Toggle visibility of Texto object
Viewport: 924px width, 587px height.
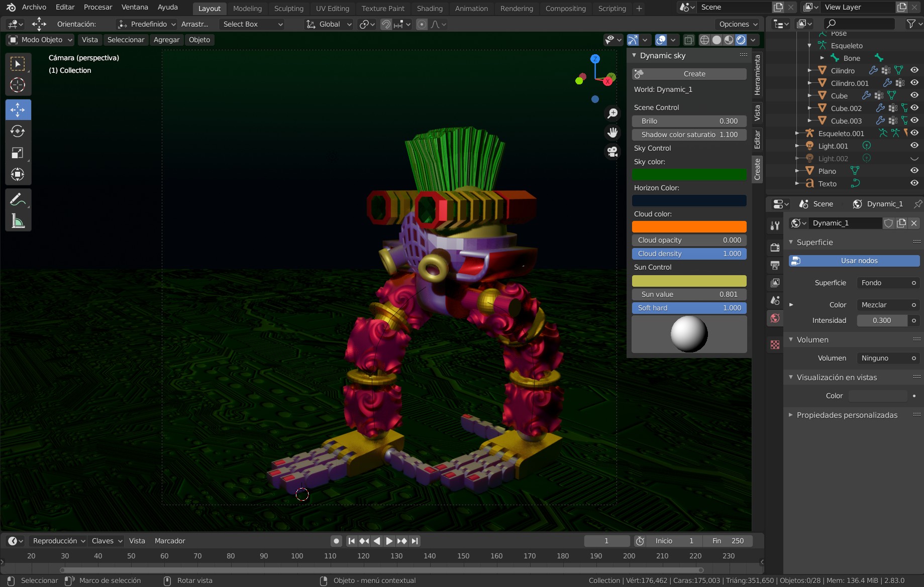[x=914, y=183]
